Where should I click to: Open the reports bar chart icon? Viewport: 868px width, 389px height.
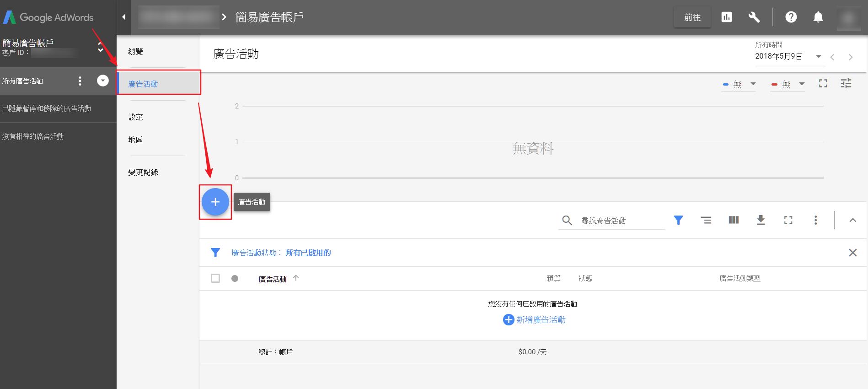pyautogui.click(x=726, y=17)
